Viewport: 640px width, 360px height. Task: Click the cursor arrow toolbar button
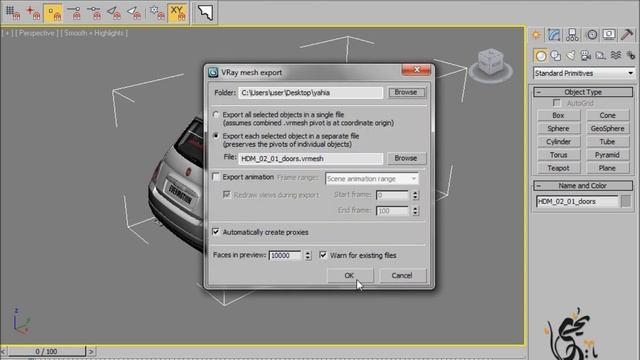(205, 13)
